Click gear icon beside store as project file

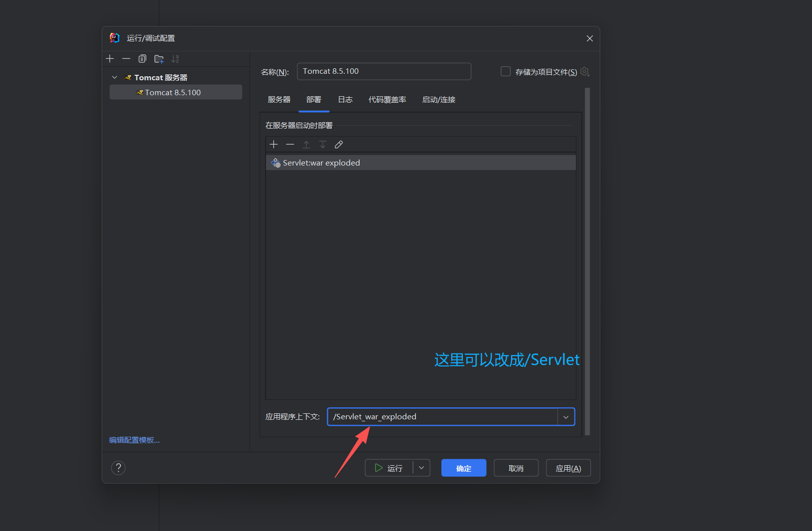click(x=585, y=72)
